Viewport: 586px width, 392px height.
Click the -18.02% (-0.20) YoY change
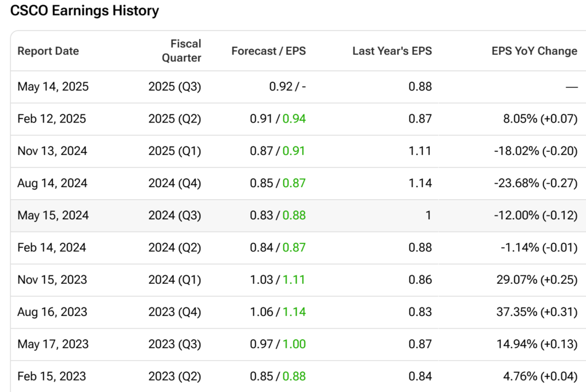(x=536, y=151)
